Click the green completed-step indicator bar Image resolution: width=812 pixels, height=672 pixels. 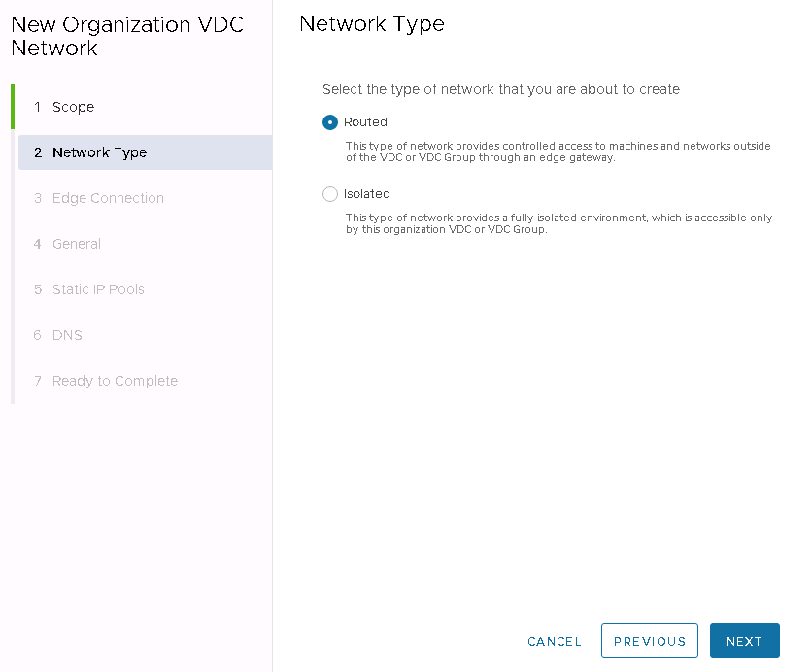tap(13, 106)
